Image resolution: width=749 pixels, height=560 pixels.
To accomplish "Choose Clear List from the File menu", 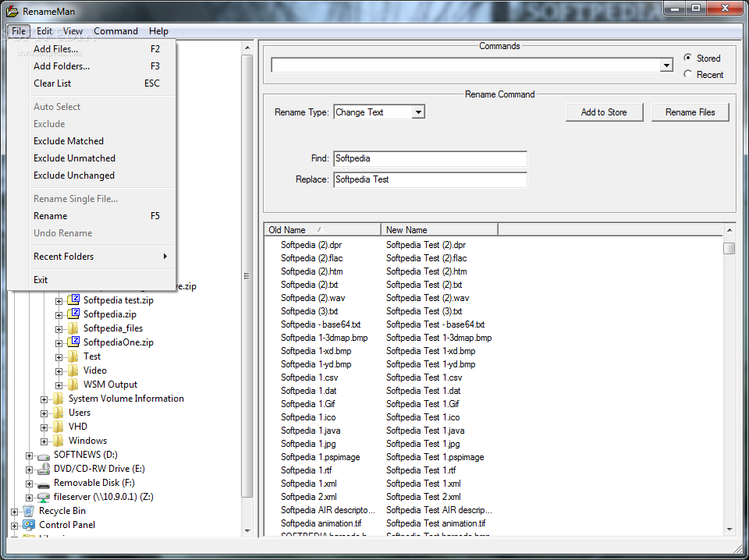I will [x=91, y=83].
